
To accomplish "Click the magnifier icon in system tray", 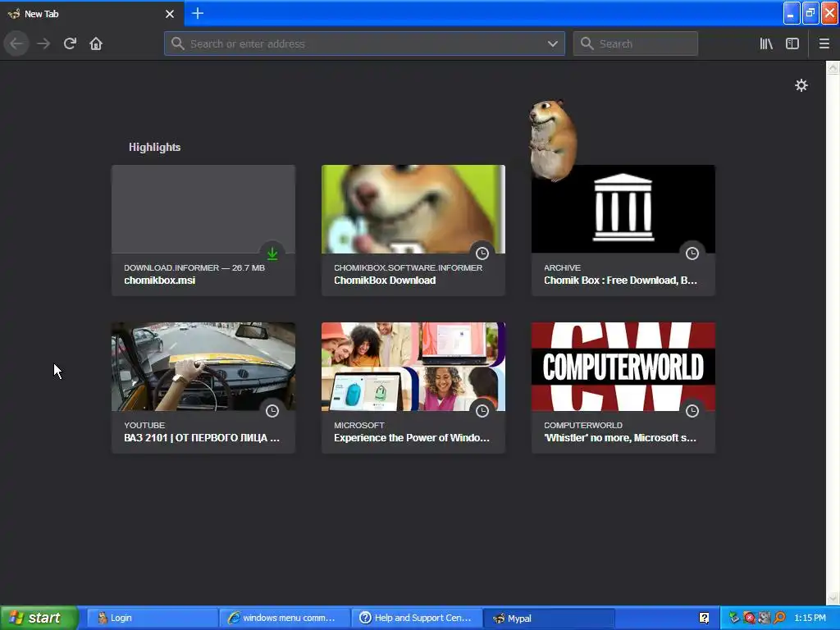I will click(x=779, y=618).
